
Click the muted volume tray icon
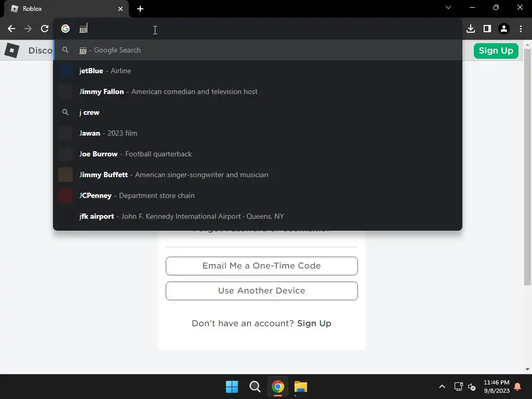pyautogui.click(x=472, y=387)
